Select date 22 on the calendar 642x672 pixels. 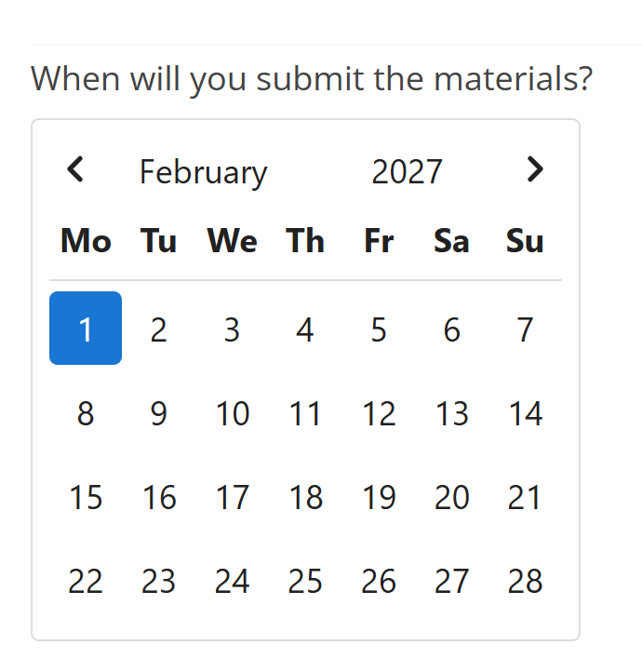86,580
